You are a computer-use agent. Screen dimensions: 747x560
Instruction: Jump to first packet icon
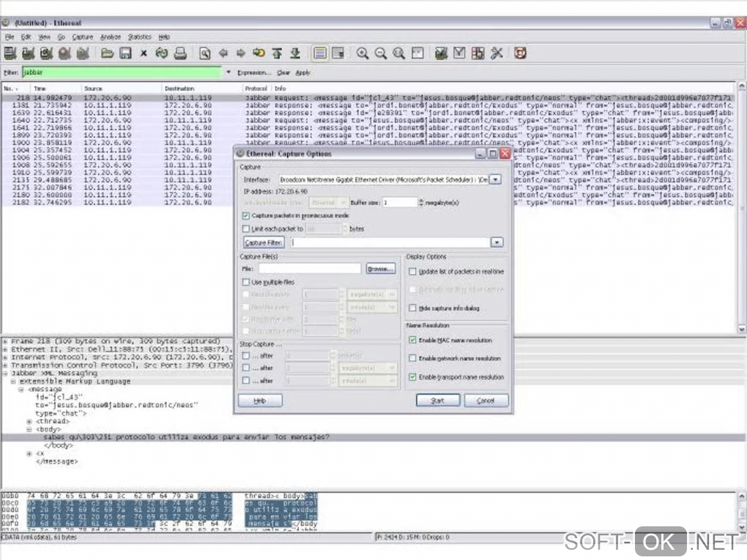pos(278,53)
